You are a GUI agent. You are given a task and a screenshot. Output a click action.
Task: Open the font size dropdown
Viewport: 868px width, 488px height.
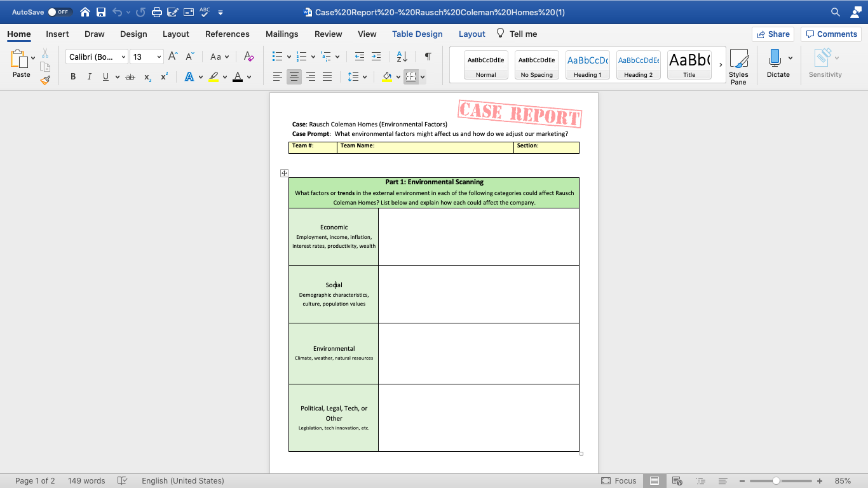159,57
